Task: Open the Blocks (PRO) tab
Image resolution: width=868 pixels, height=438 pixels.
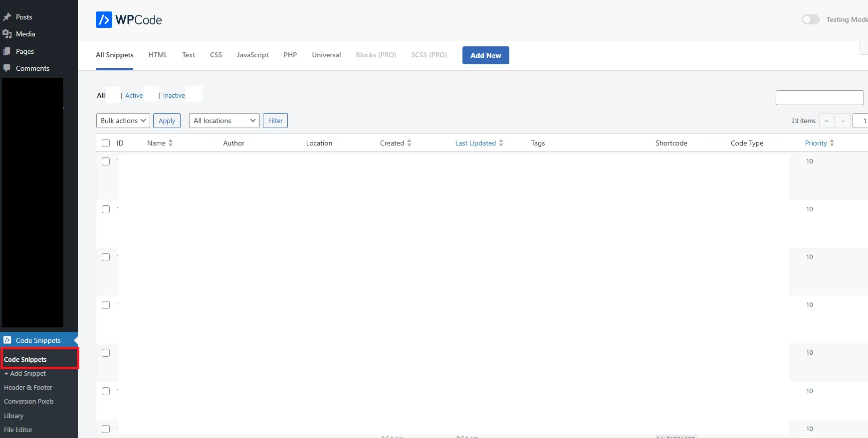Action: 376,55
